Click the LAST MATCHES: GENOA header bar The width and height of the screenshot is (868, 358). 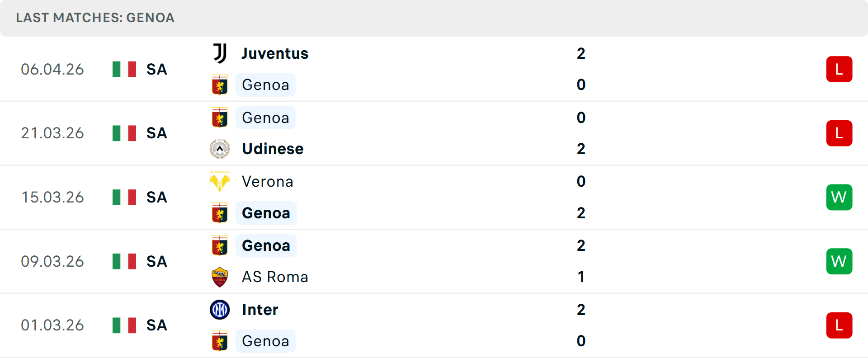95,18
